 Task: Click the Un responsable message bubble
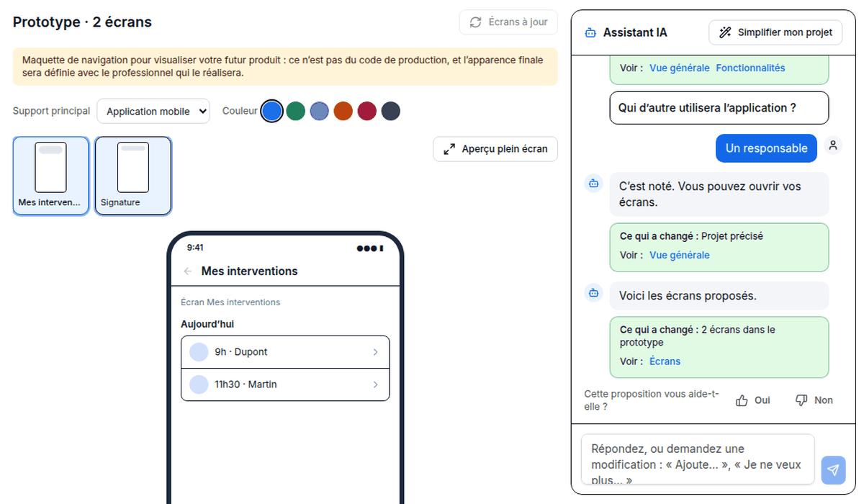(x=766, y=148)
